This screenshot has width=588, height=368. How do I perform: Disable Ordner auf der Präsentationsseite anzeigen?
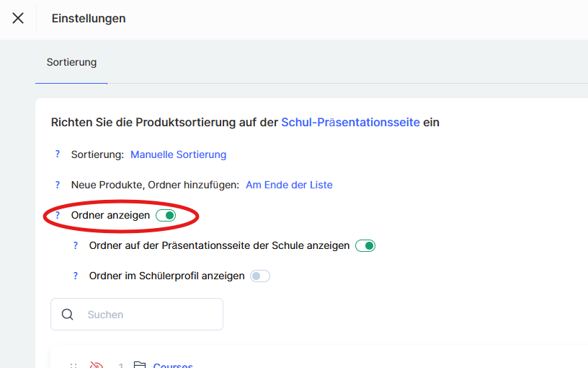365,245
